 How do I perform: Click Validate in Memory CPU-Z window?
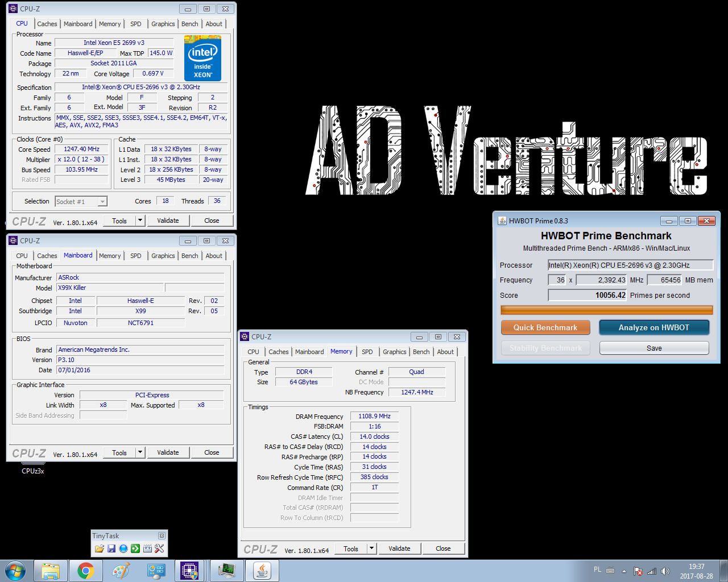[399, 548]
